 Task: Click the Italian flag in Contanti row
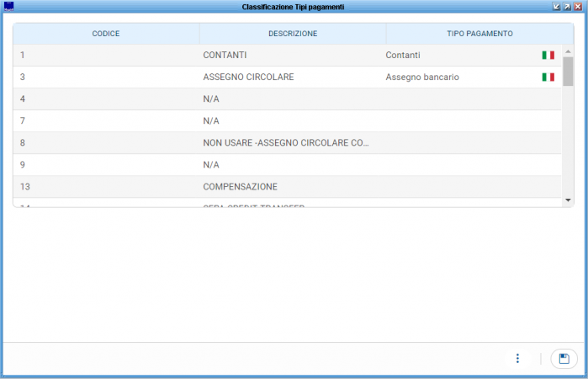548,56
